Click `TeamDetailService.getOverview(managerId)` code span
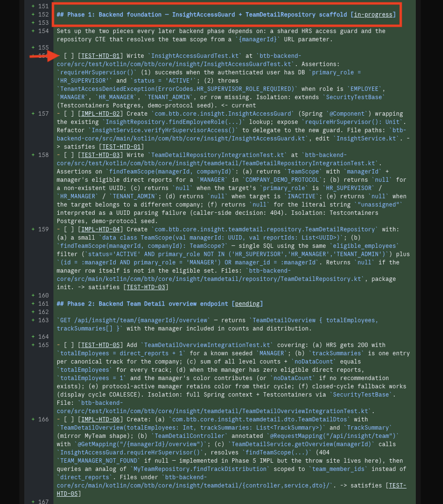The width and height of the screenshot is (443, 504). pos(301,444)
